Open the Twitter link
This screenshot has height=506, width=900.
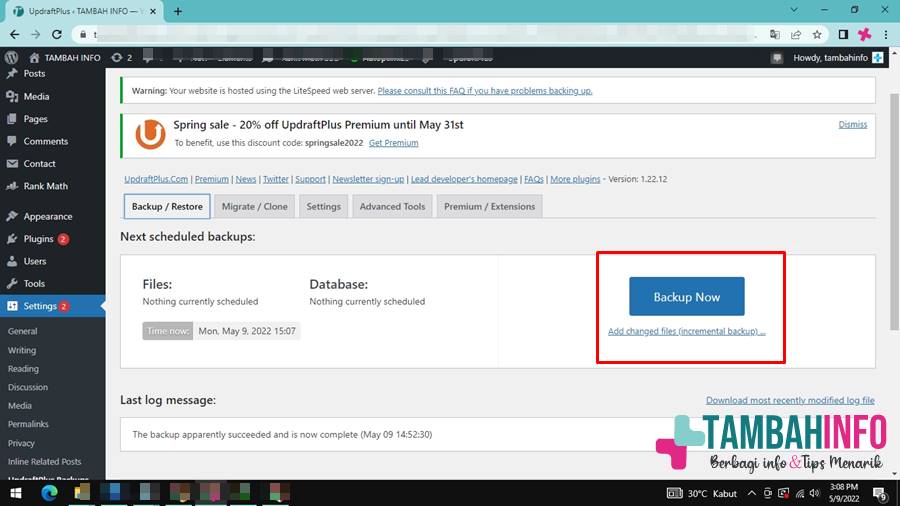click(276, 179)
